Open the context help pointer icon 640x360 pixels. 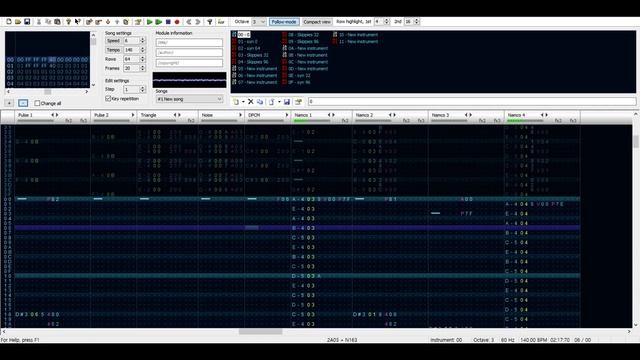pos(78,22)
